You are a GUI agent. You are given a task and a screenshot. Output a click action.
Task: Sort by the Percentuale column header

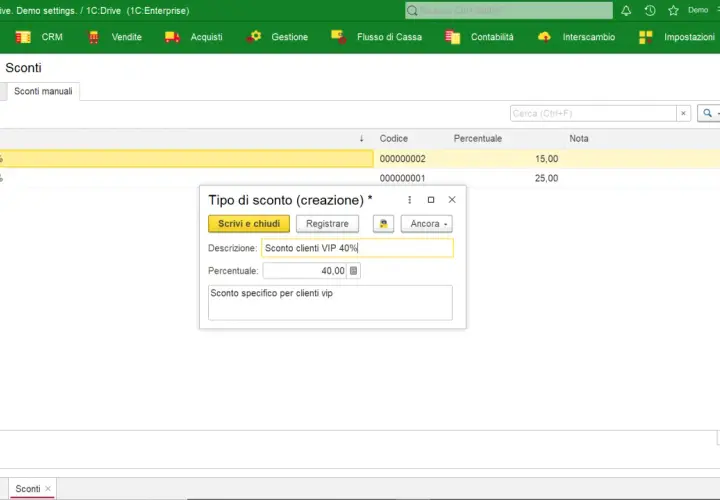pyautogui.click(x=478, y=139)
